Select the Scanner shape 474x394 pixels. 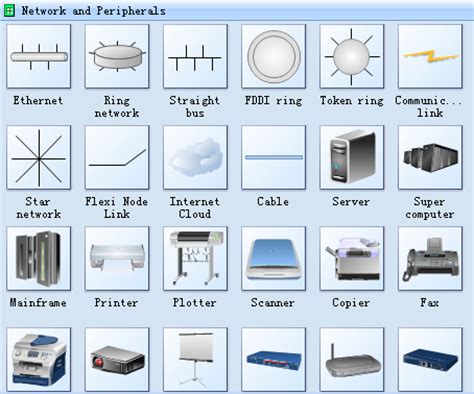(x=274, y=259)
